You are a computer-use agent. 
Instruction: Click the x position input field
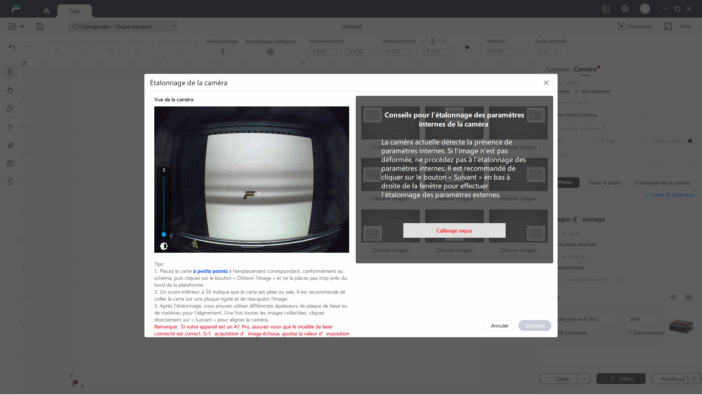click(x=324, y=52)
